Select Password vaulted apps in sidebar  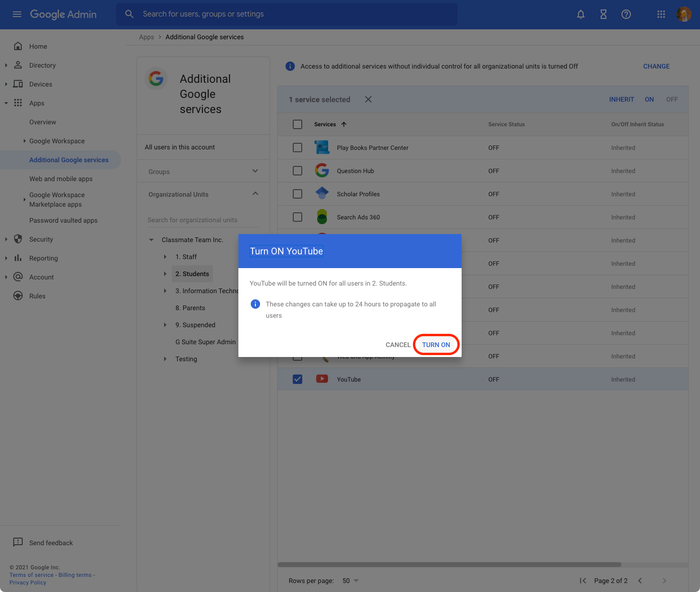click(x=63, y=220)
